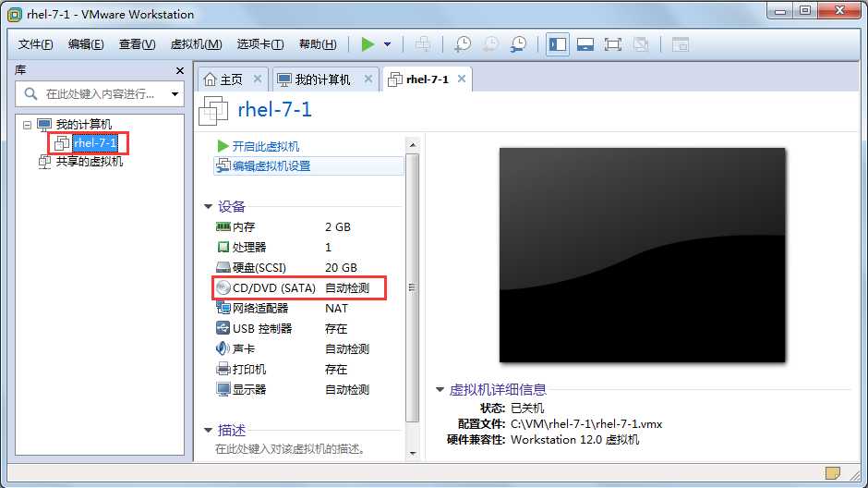The image size is (868, 488).
Task: Click the 内存 memory device icon
Action: tap(223, 226)
